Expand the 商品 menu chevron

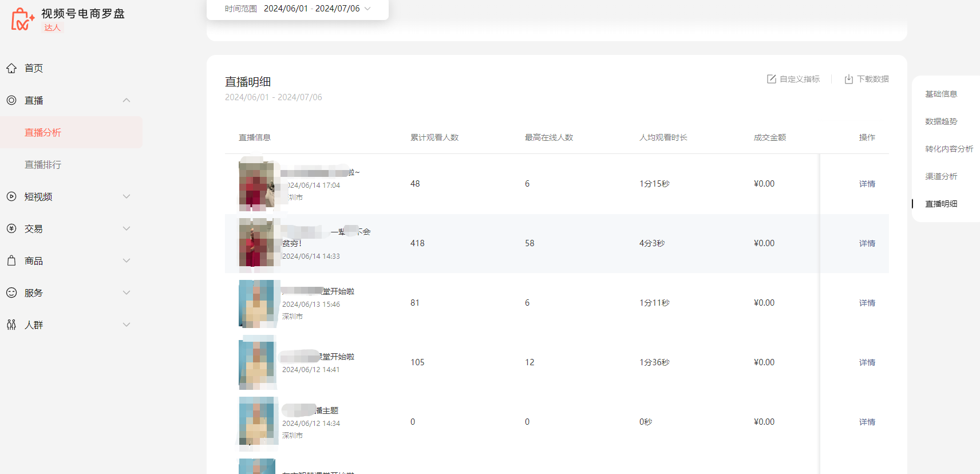(x=127, y=260)
